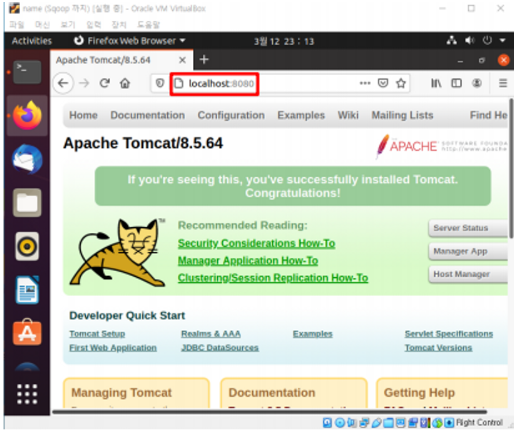Open the JDBC DataSources link
Viewport: 514px width, 433px height.
coord(220,348)
